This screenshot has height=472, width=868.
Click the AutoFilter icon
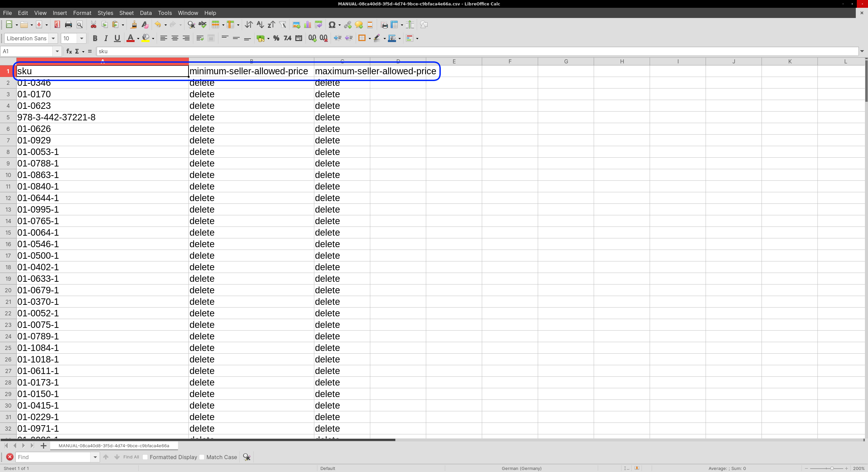(x=282, y=25)
